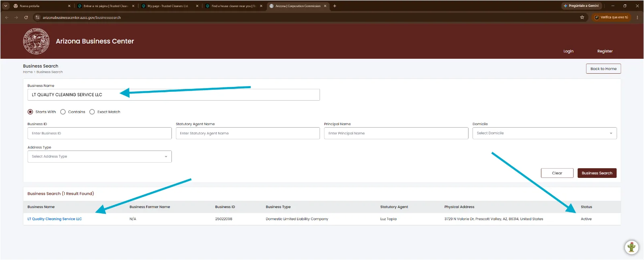644x260 pixels.
Task: Click the Business Search button
Action: (597, 173)
